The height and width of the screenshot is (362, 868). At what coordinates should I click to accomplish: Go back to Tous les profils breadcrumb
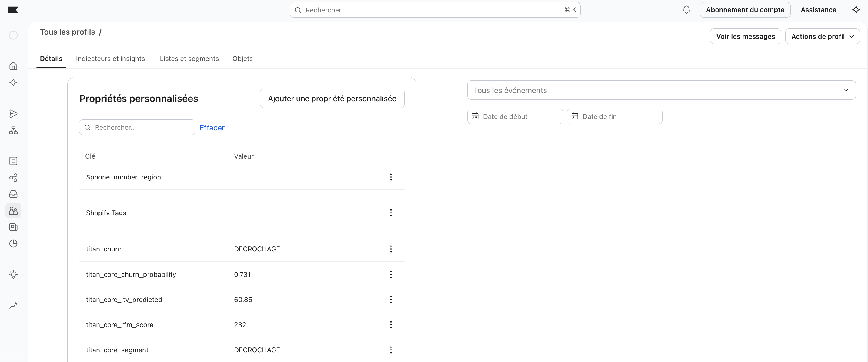tap(67, 32)
